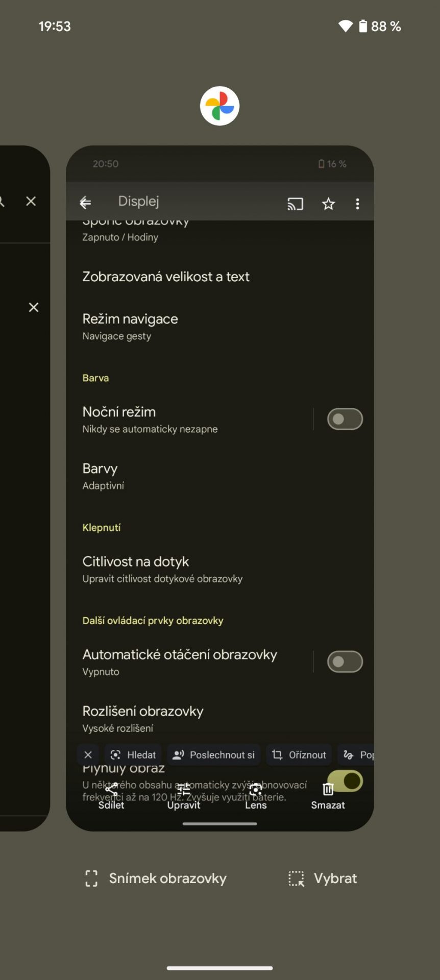Tap the Google Photos app icon

click(x=219, y=106)
